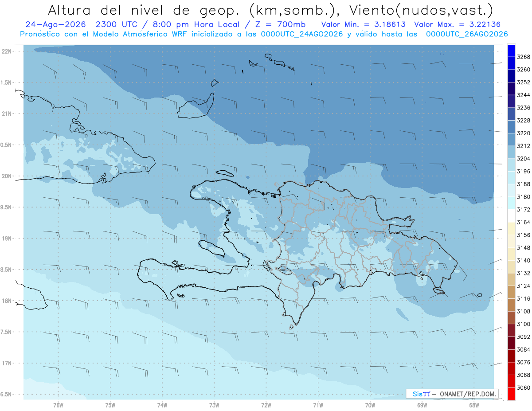Viewport: 532px width, 411px height.
Task: Click the '3252' color bar value
Action: 524,82
